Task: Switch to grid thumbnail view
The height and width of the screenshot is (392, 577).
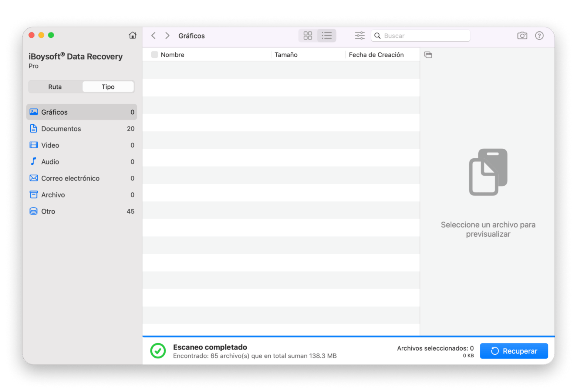Action: coord(308,36)
